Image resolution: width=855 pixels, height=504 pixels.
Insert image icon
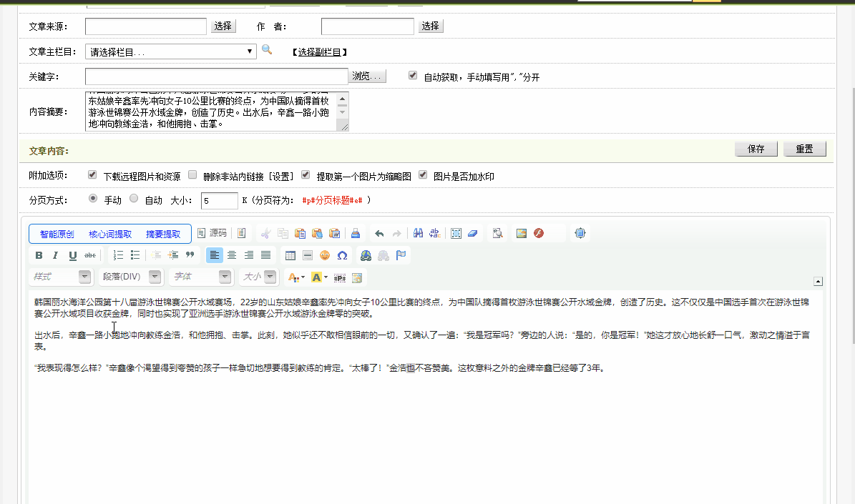click(x=522, y=233)
